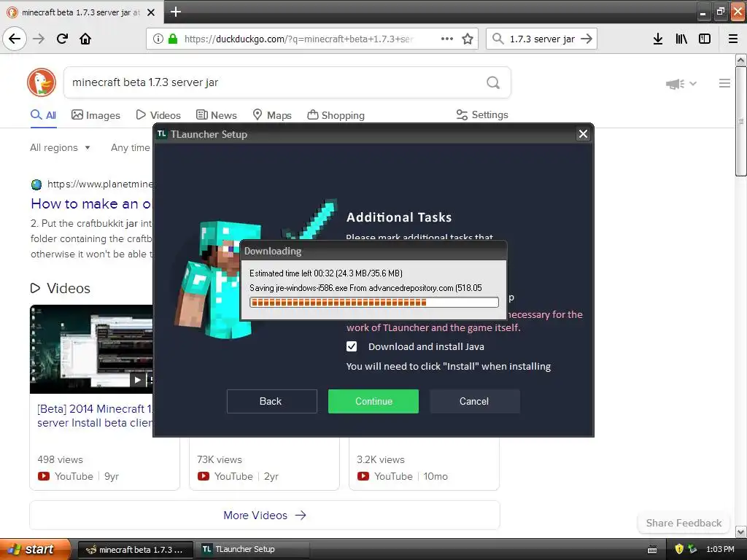Expand the Any time filter dropdown
This screenshot has height=560, width=747.
130,147
